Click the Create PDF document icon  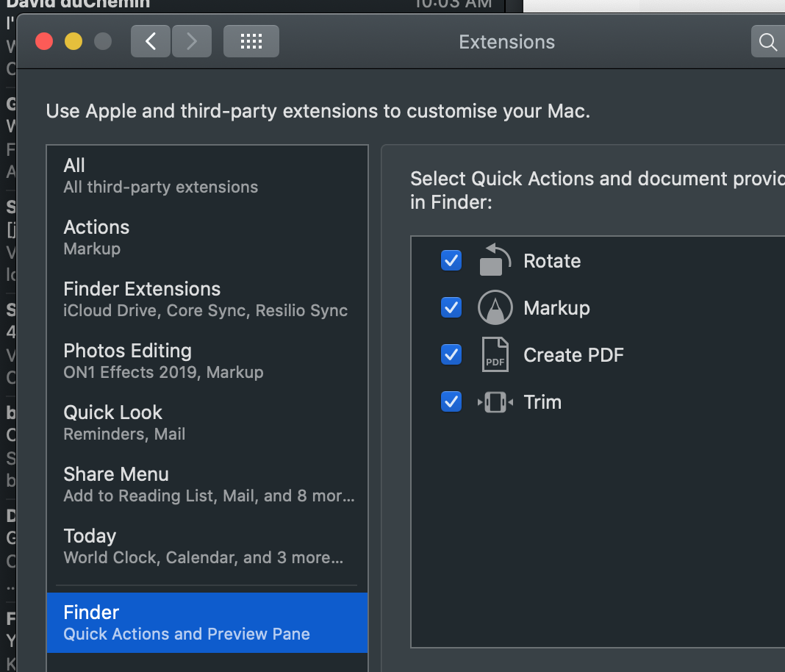[x=495, y=354]
